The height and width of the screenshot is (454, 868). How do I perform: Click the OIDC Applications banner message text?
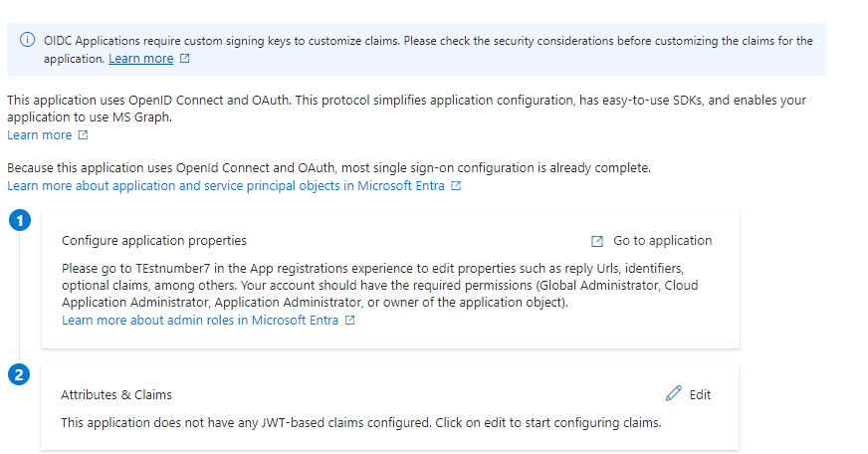click(x=428, y=50)
